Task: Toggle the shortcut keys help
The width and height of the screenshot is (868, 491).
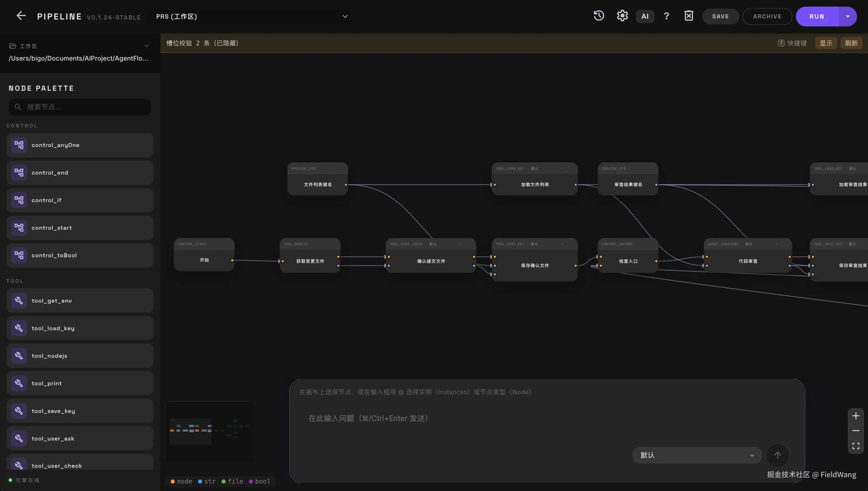Action: point(792,43)
